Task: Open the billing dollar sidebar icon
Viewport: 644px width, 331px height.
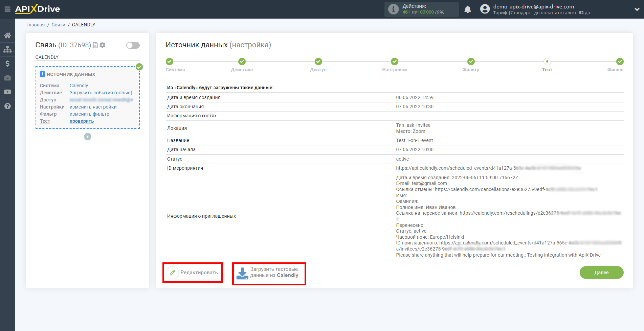Action: pyautogui.click(x=7, y=64)
